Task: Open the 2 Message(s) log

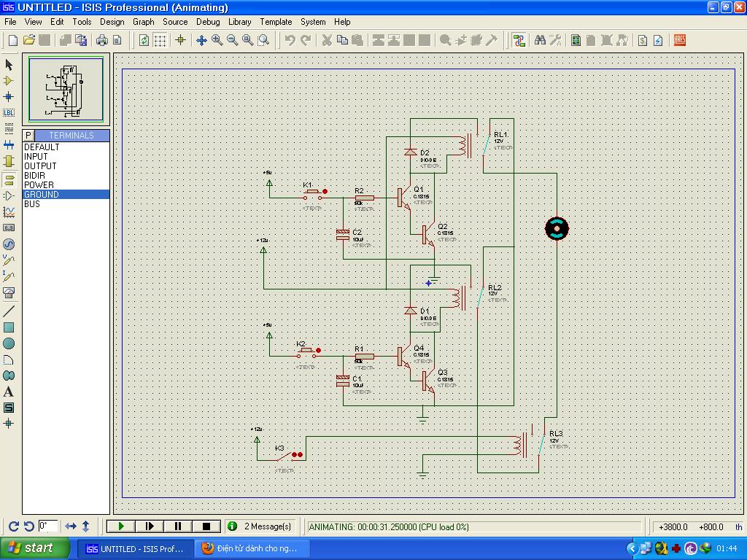Action: coord(260,526)
